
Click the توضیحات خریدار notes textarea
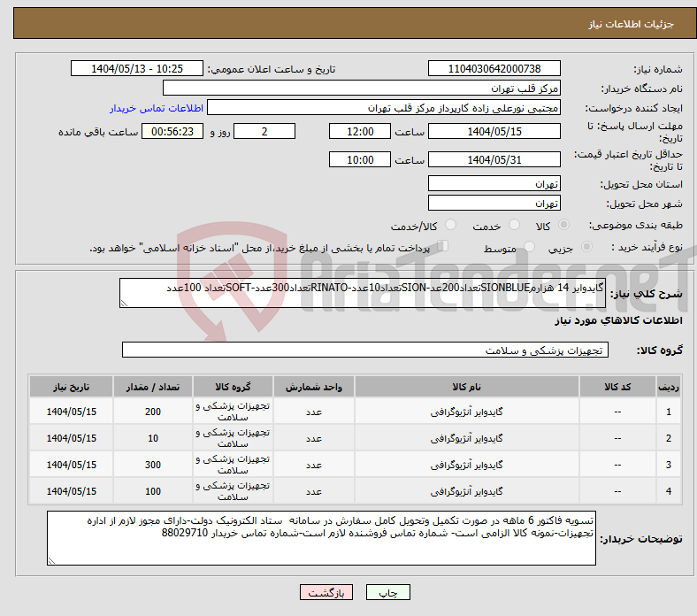(x=321, y=538)
